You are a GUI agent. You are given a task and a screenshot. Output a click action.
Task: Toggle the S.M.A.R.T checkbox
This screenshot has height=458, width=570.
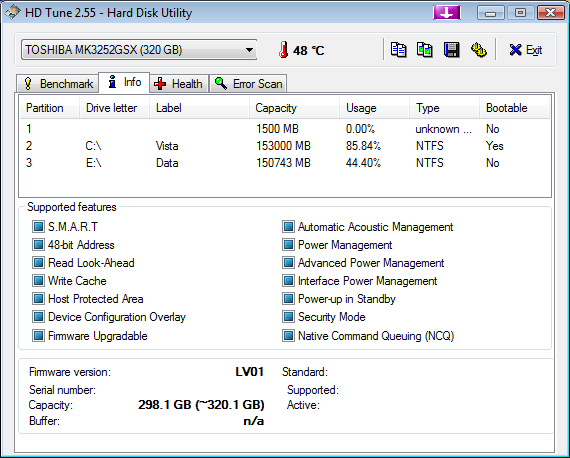click(38, 227)
